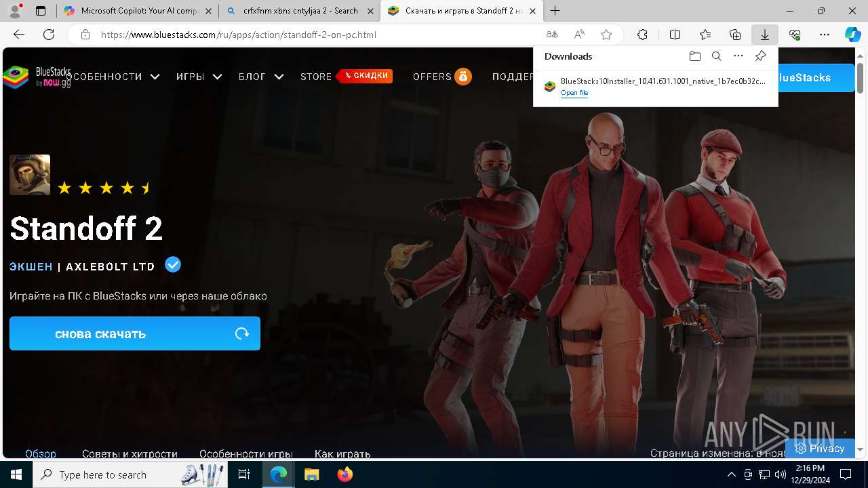Click the ЭКШЕН category link
The image size is (868, 488).
[31, 266]
